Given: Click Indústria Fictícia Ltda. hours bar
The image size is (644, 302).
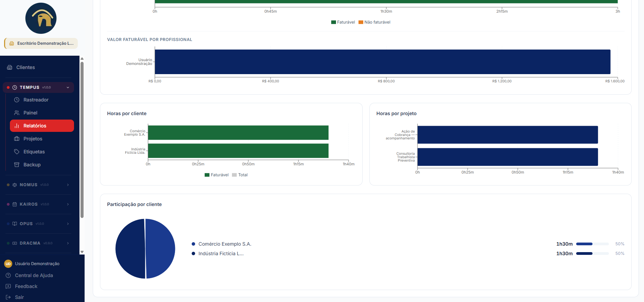Looking at the screenshot, I should click(238, 151).
